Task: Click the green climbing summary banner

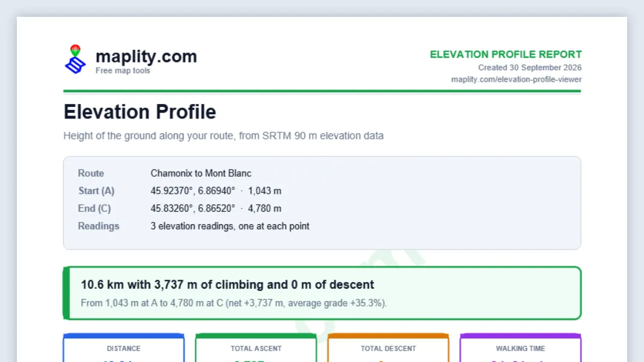Action: (x=322, y=293)
